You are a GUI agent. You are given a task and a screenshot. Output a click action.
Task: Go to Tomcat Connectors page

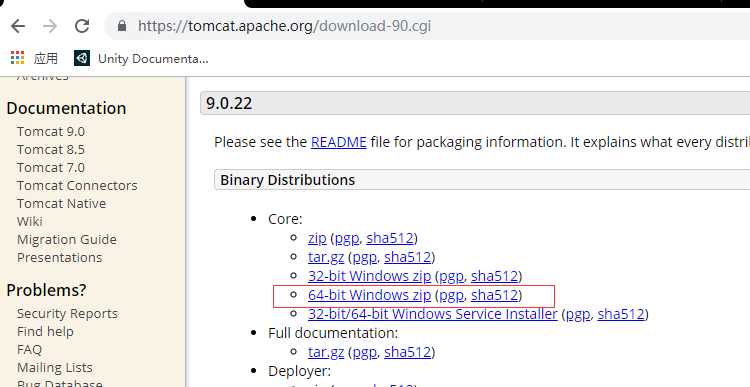click(x=77, y=186)
